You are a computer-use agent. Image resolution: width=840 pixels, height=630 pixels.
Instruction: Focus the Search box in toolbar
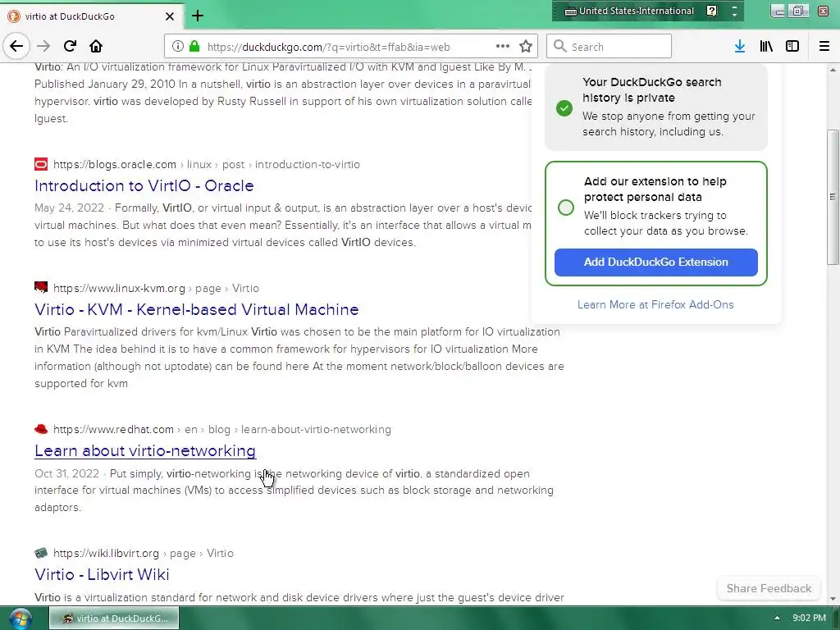(x=609, y=46)
